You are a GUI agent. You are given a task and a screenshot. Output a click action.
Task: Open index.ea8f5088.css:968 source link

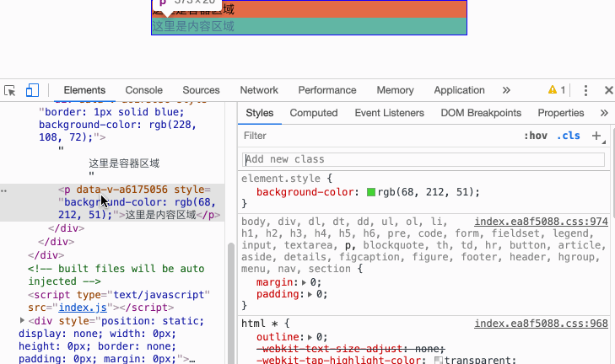[x=542, y=324]
